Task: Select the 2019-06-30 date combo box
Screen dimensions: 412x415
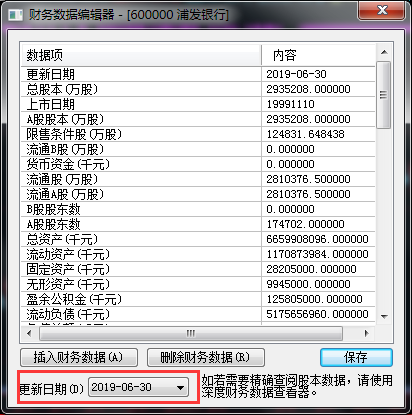Action: click(x=138, y=387)
